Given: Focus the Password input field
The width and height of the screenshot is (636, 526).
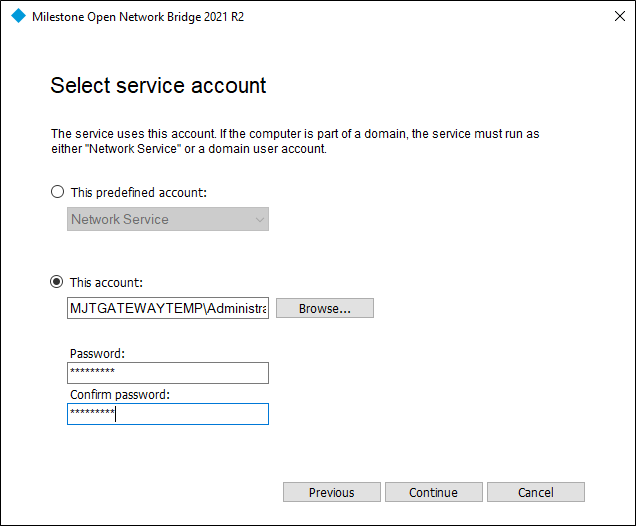Looking at the screenshot, I should [x=168, y=373].
